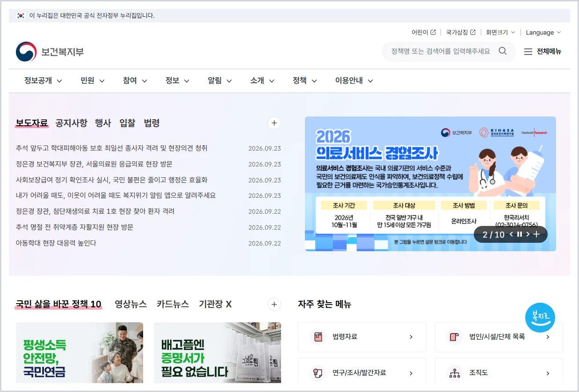Screen dimensions: 579x392
Task: Expand the 소개 menu
Action: click(262, 80)
